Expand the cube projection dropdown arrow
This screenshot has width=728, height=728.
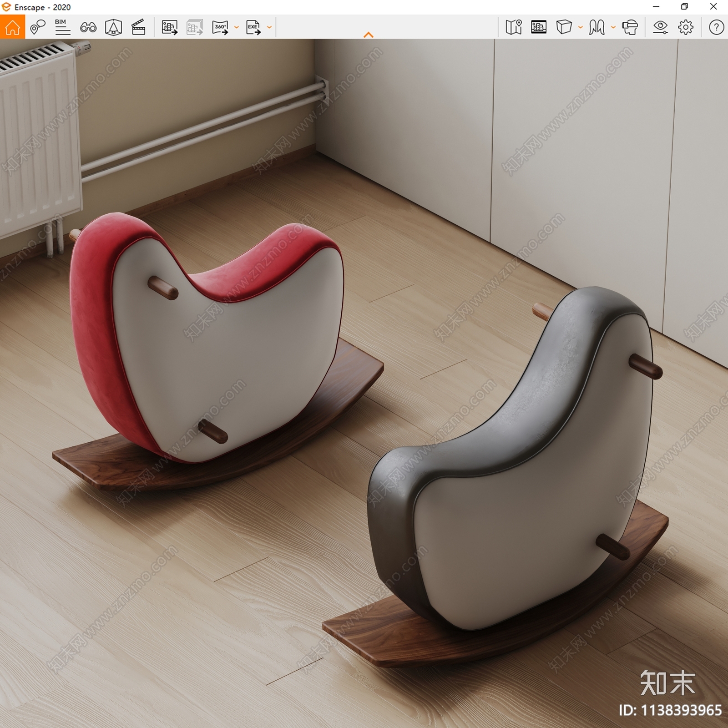581,27
